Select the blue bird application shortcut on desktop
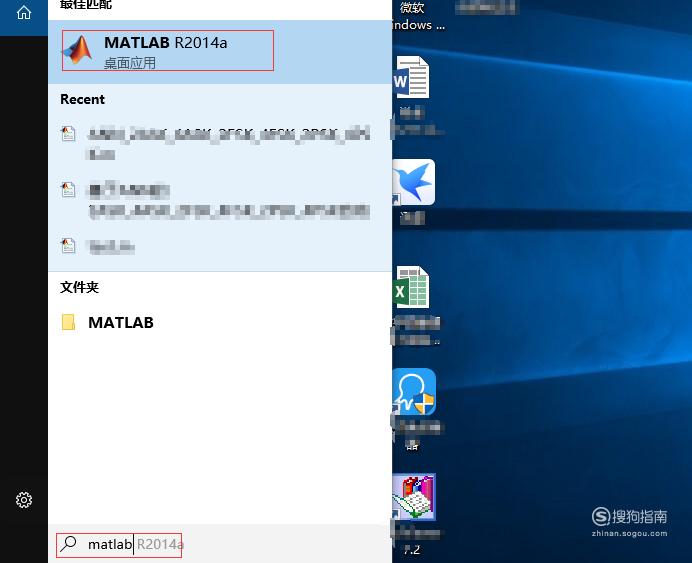Screen dimensions: 692x563 414,182
